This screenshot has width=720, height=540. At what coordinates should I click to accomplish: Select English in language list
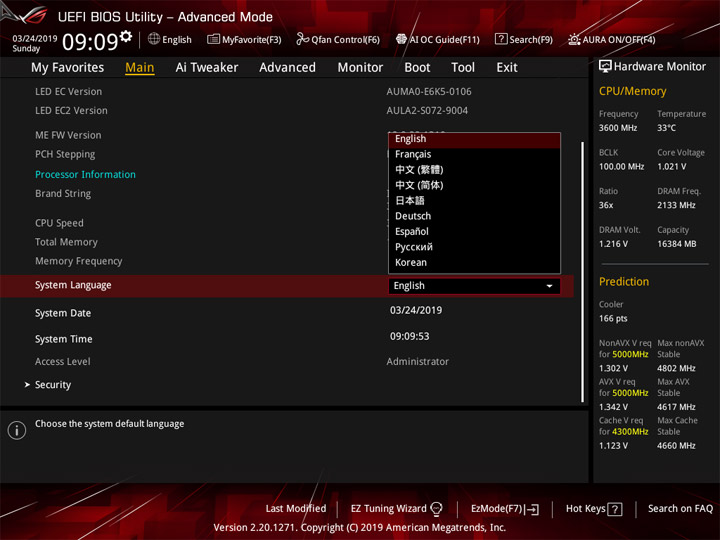pos(474,139)
